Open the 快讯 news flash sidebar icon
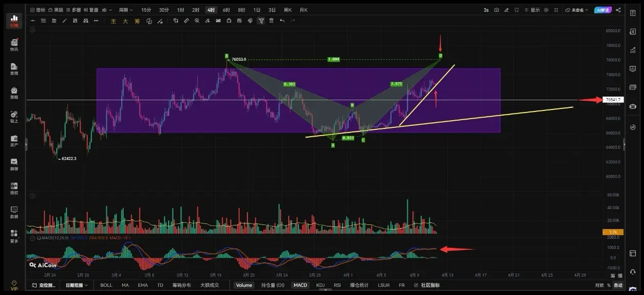The image size is (644, 295). pos(14,45)
